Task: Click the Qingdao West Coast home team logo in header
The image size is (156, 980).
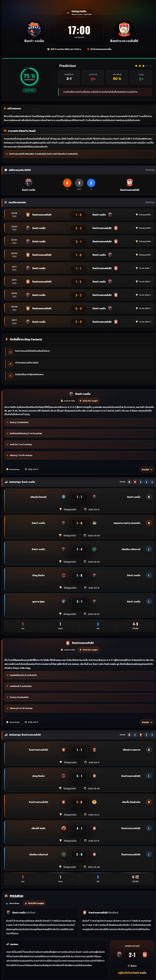Action: click(34, 29)
